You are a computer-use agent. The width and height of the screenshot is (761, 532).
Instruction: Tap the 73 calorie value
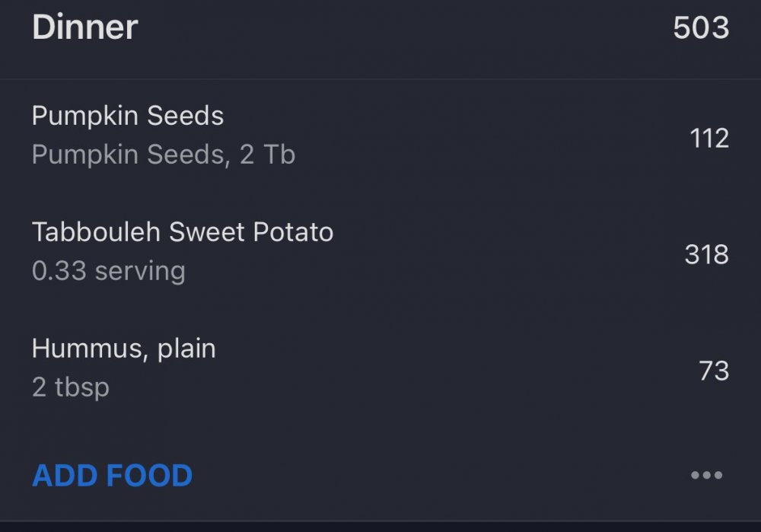714,371
